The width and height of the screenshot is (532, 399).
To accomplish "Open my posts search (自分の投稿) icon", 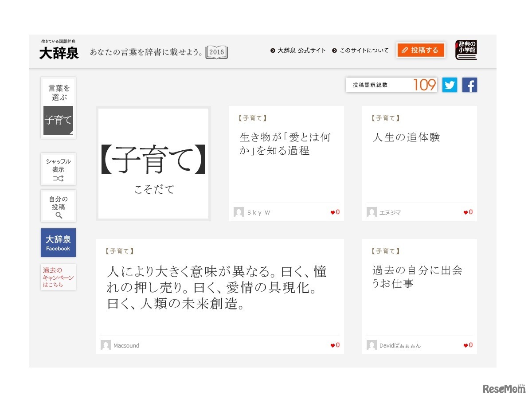I will tap(58, 205).
